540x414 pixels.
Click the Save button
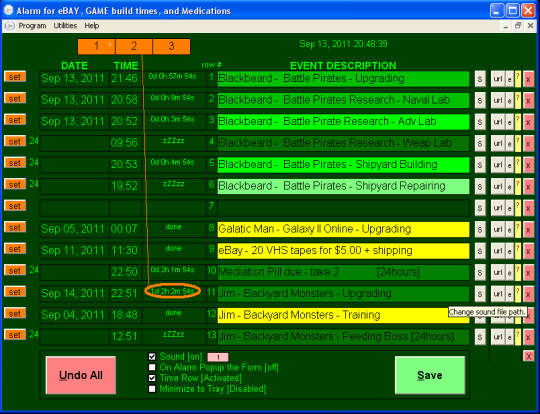click(x=430, y=375)
